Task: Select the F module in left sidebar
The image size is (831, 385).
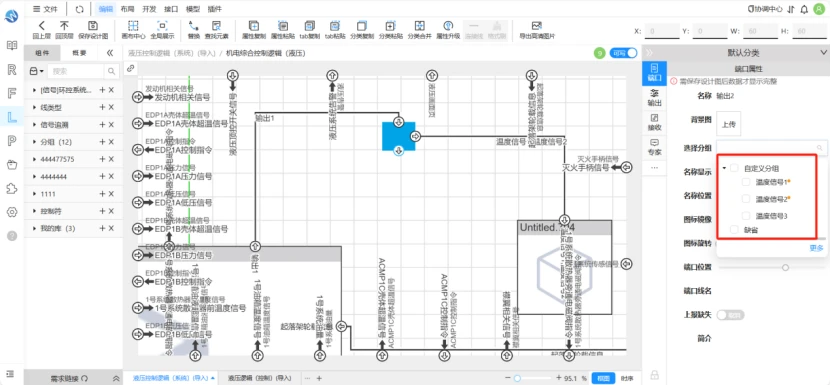Action: 12,93
